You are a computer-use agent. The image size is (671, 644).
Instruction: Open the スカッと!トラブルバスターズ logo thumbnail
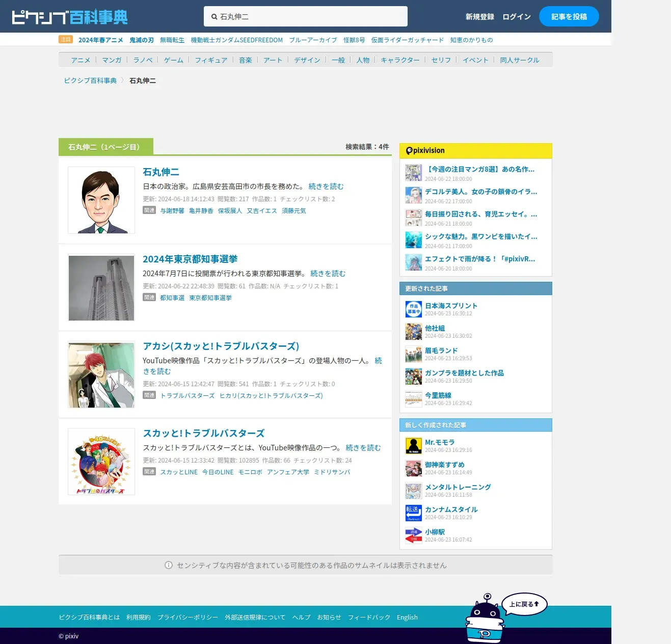(x=101, y=462)
